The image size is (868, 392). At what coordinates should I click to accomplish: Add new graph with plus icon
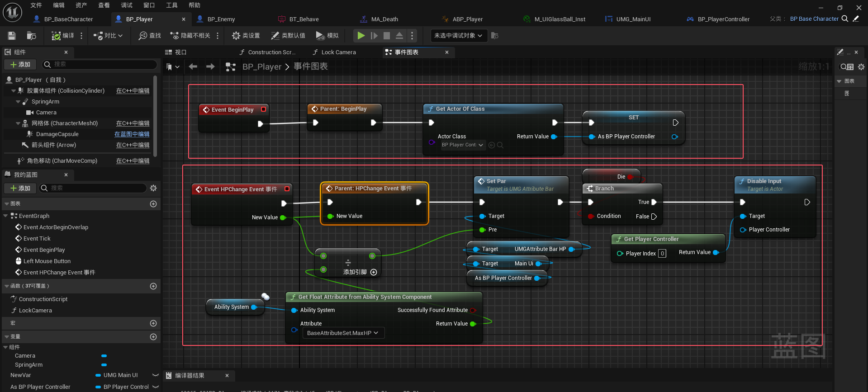coord(153,204)
